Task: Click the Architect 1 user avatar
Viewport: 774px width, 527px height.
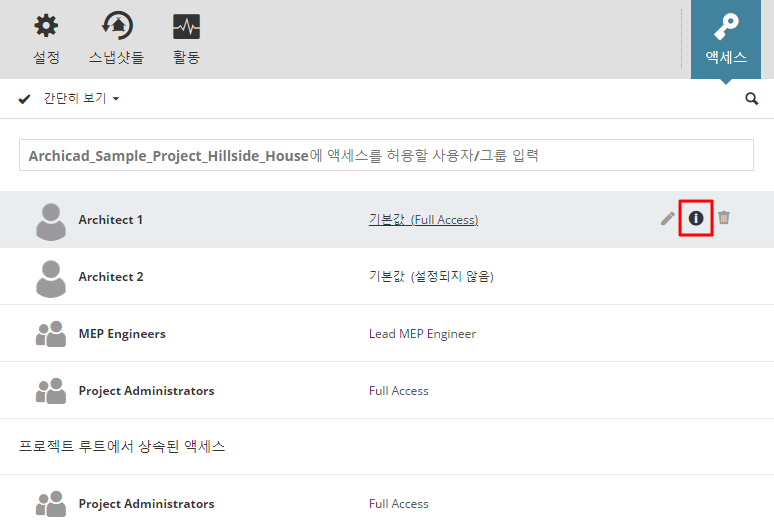Action: point(50,220)
